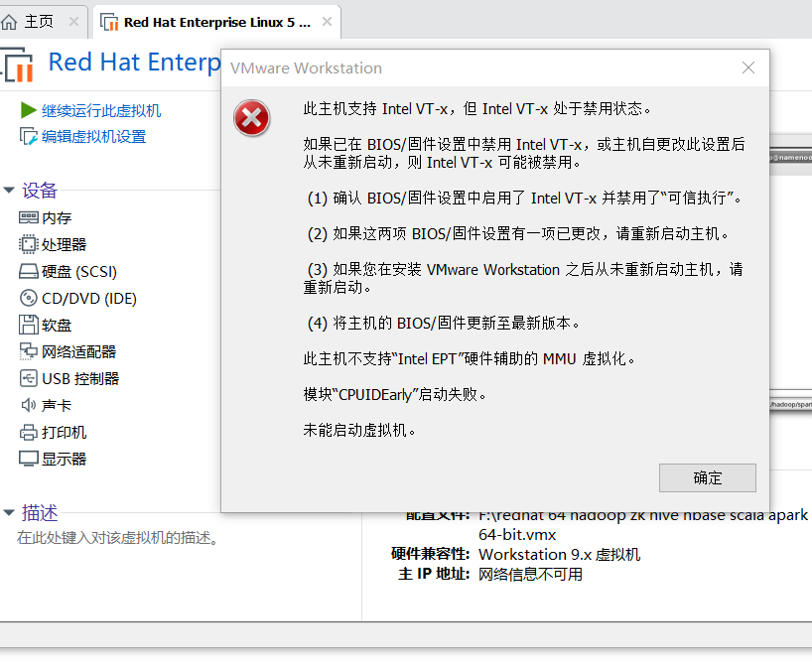
Task: Select the 显示器 device entry
Action: 64,460
